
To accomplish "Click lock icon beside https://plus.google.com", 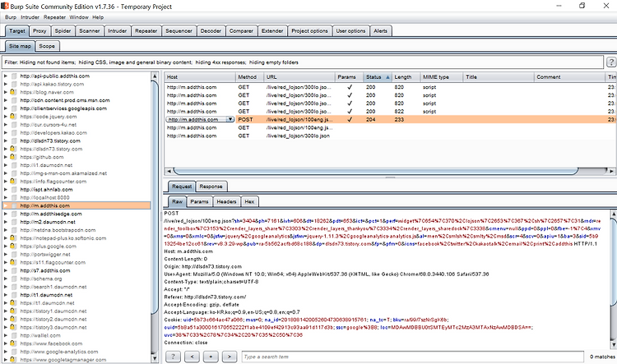I will click(x=13, y=246).
